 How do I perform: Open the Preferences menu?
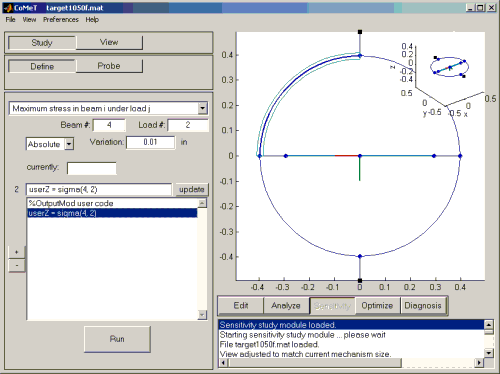click(61, 20)
